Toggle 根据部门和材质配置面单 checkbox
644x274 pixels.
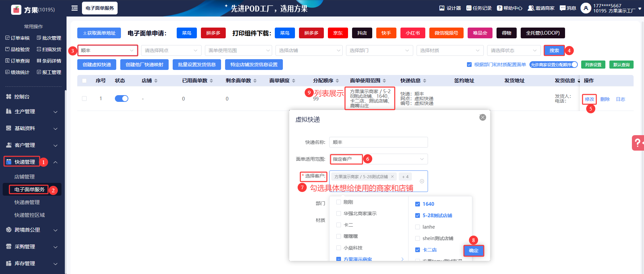tap(469, 65)
